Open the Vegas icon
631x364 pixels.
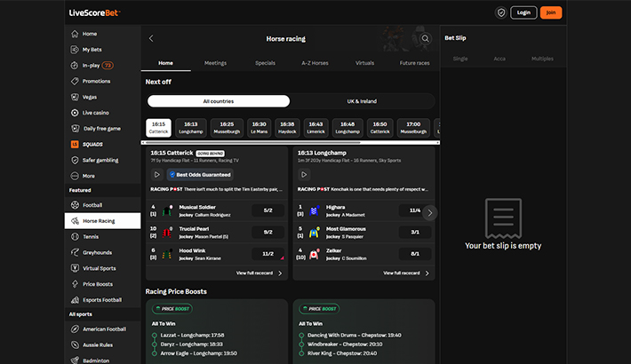75,97
